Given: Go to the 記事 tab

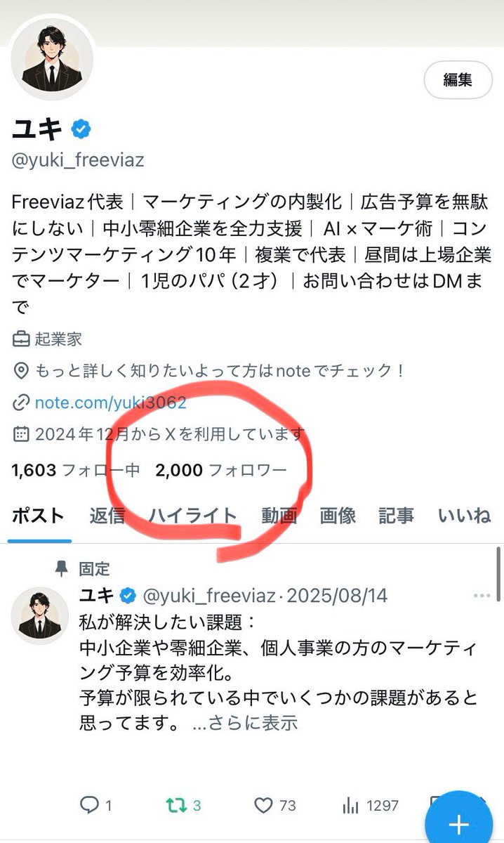Looking at the screenshot, I should pos(396,516).
